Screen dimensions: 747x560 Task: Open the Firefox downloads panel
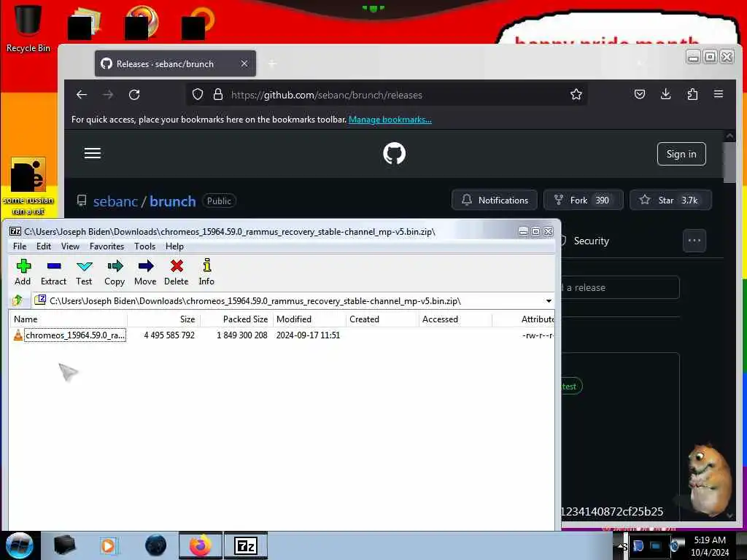(x=665, y=94)
